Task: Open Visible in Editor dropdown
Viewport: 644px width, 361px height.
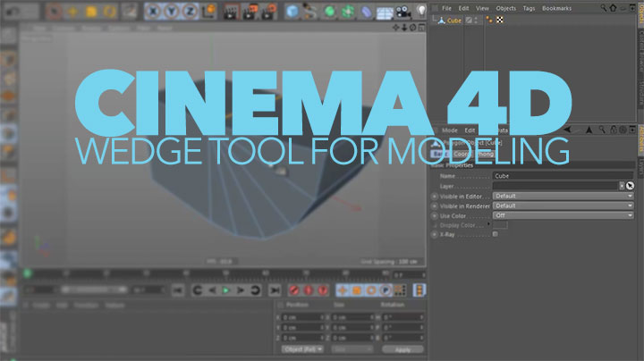Action: click(x=563, y=196)
